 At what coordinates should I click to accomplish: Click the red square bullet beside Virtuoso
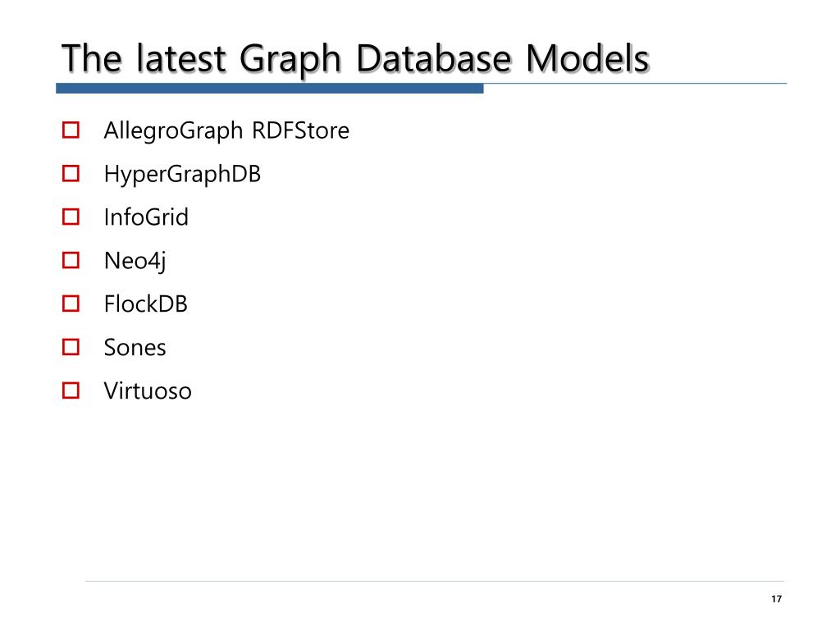click(71, 390)
